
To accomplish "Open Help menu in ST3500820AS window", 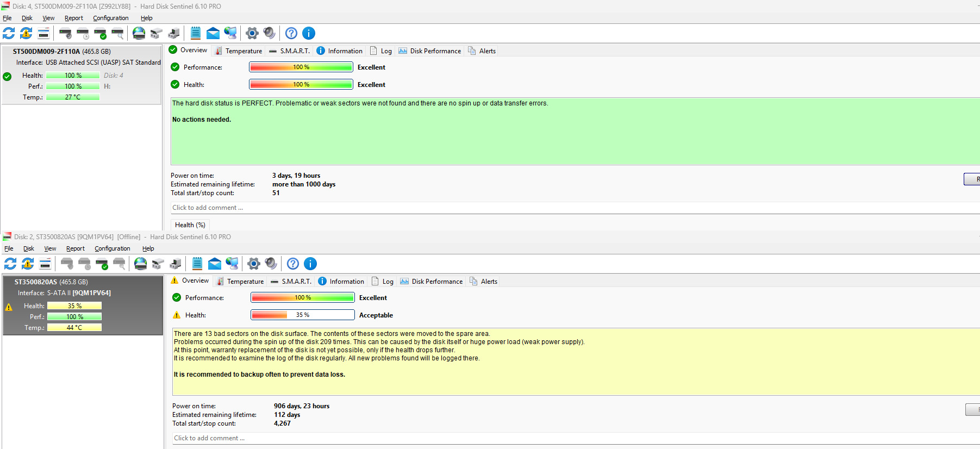I will coord(148,248).
